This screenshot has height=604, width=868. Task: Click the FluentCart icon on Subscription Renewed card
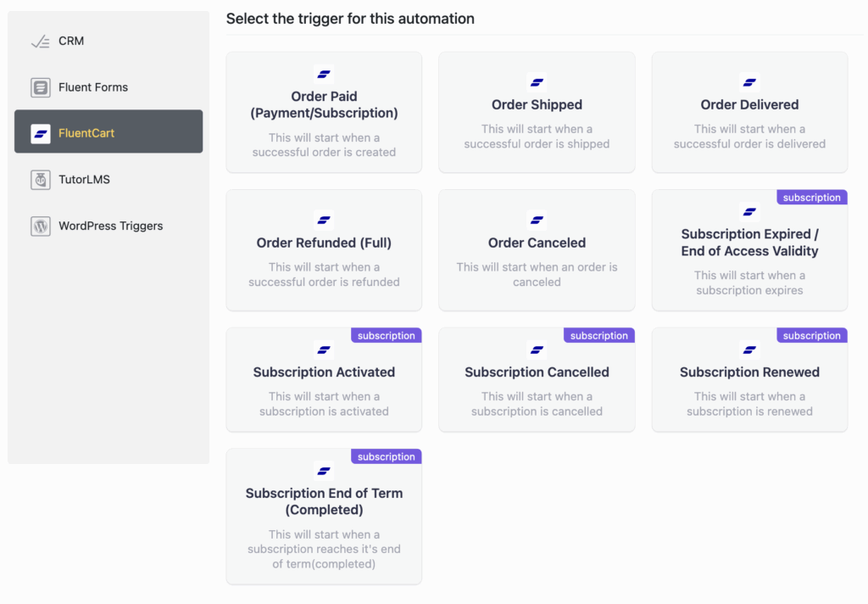(x=749, y=350)
